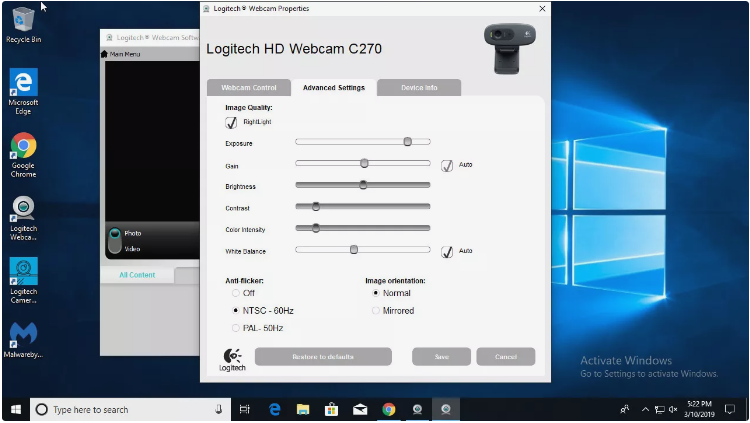Click the Video label in webcam software
The image size is (750, 423).
coord(132,249)
